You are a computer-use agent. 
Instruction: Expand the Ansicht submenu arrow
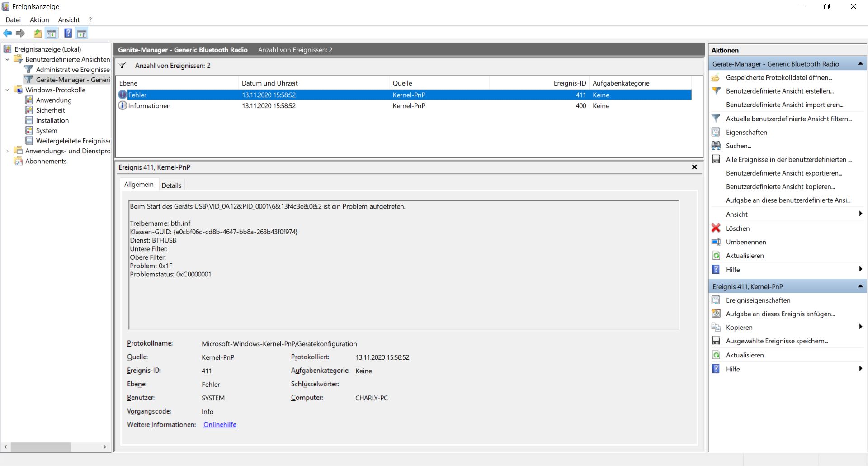[x=860, y=214]
